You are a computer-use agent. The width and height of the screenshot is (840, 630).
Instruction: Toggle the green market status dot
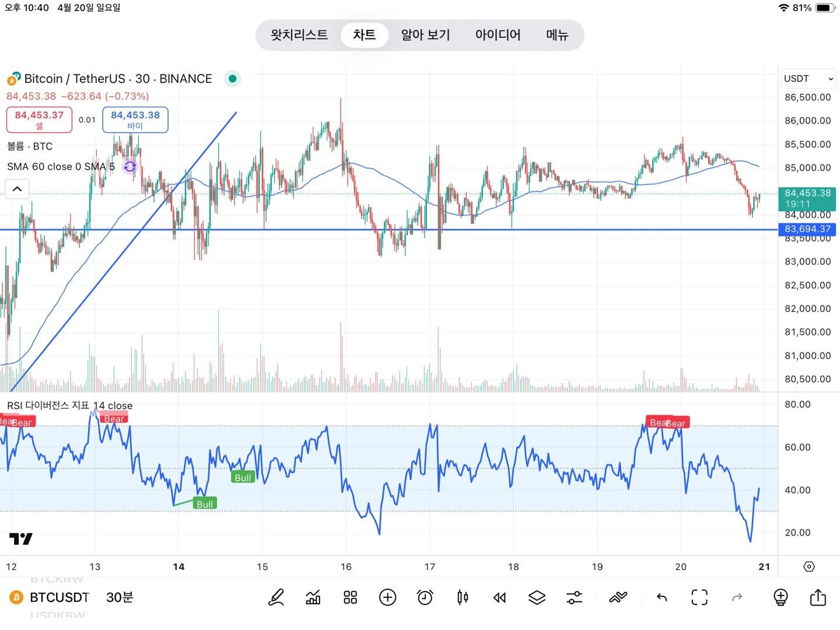coord(233,79)
